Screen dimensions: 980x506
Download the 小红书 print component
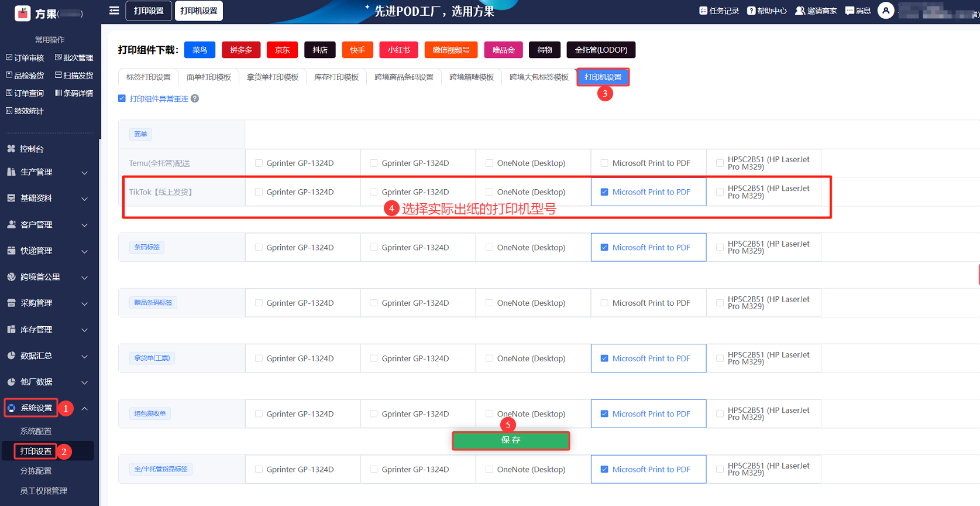399,50
